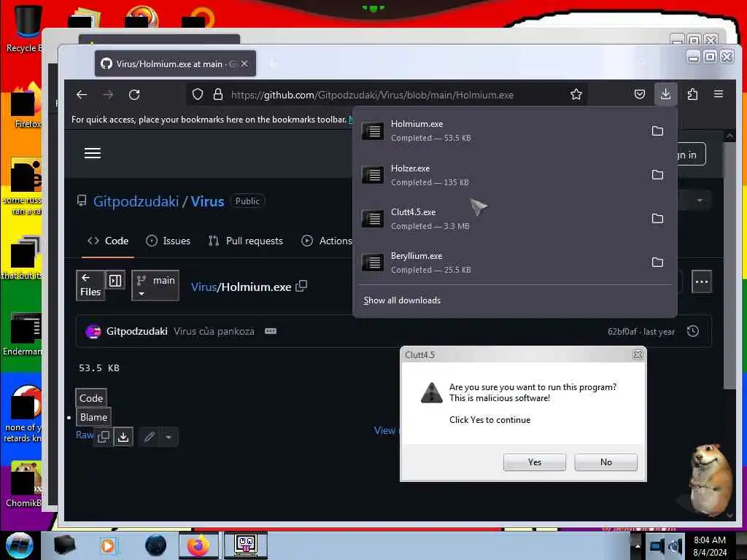
Task: Open the Holmium.exe download entry
Action: pyautogui.click(x=500, y=131)
